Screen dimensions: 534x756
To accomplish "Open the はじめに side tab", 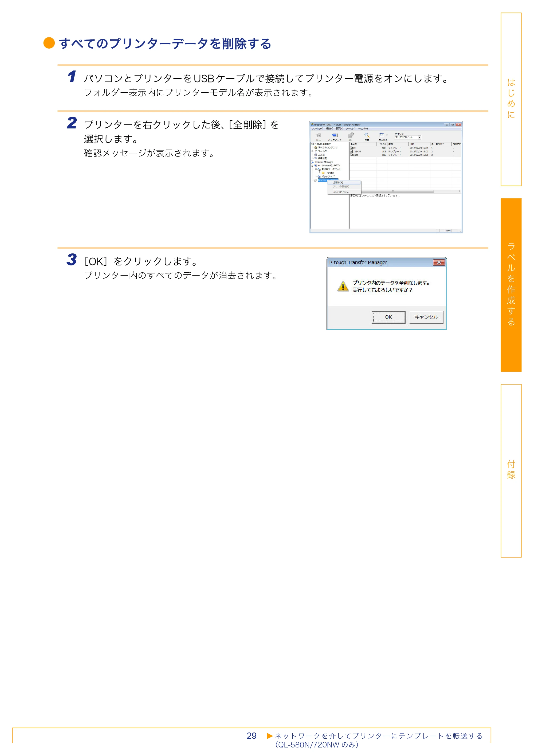I will 511,99.
